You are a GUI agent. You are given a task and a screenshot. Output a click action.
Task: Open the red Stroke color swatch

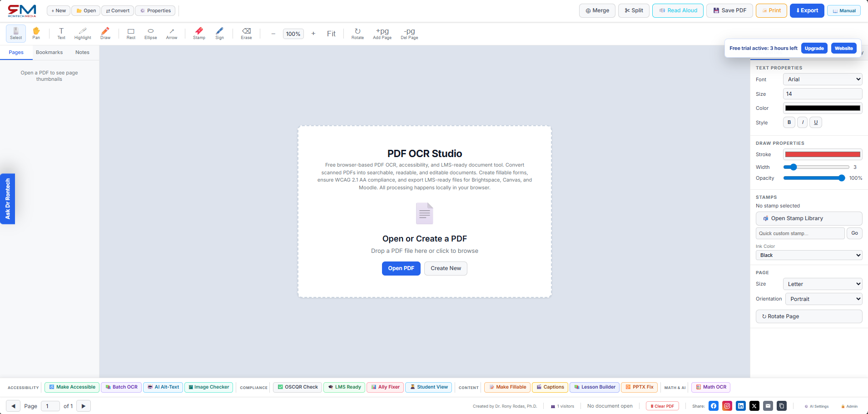click(823, 154)
